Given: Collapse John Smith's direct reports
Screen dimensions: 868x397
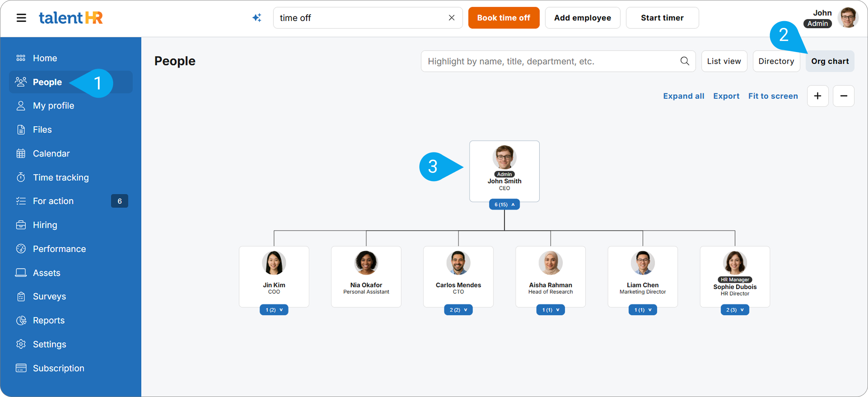Looking at the screenshot, I should coord(504,204).
